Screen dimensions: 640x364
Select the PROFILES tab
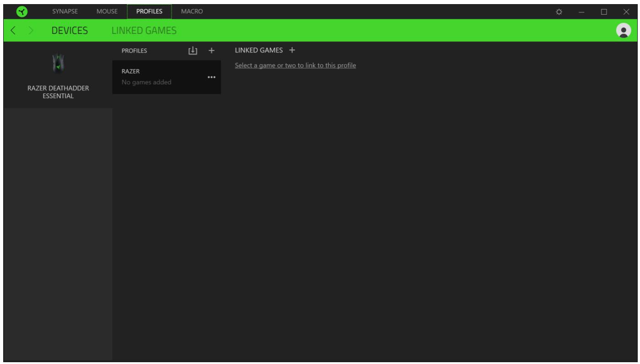[149, 11]
